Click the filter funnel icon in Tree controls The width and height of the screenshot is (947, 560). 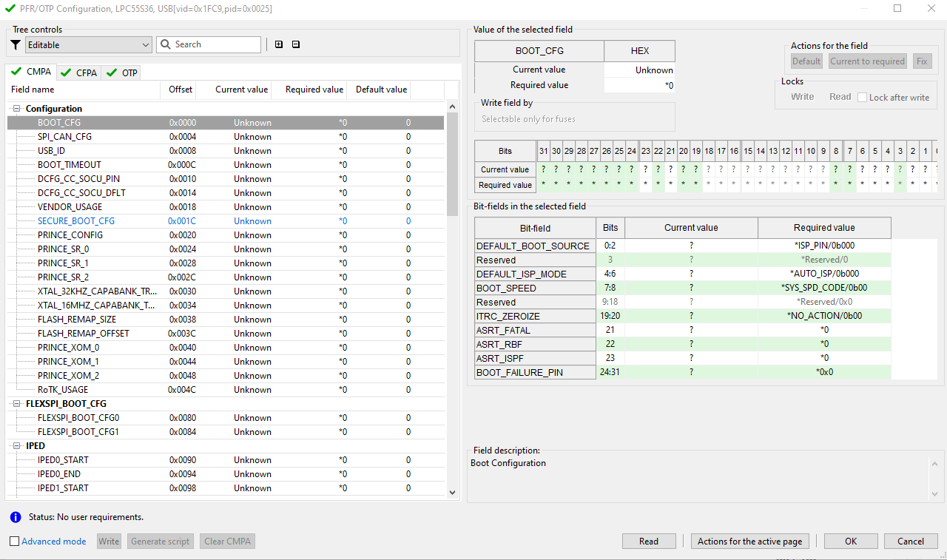[16, 45]
